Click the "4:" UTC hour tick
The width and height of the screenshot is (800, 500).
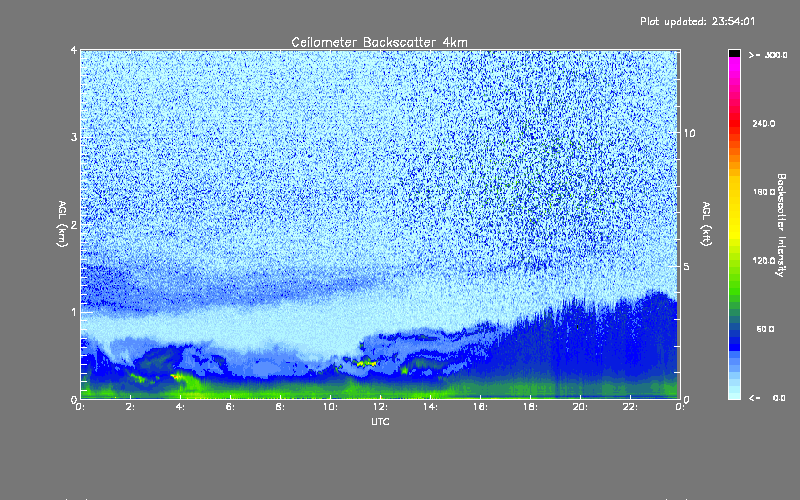coord(181,407)
